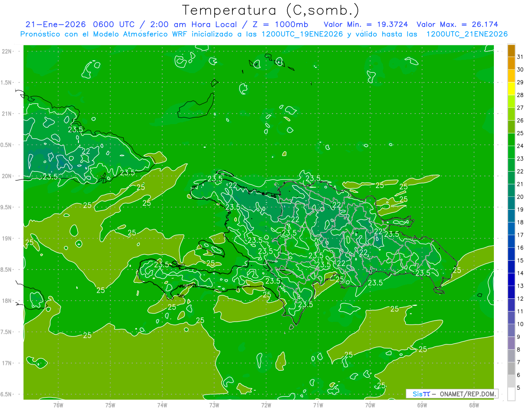Click the 20N latitude axis label
The width and height of the screenshot is (532, 411).
pyautogui.click(x=7, y=176)
